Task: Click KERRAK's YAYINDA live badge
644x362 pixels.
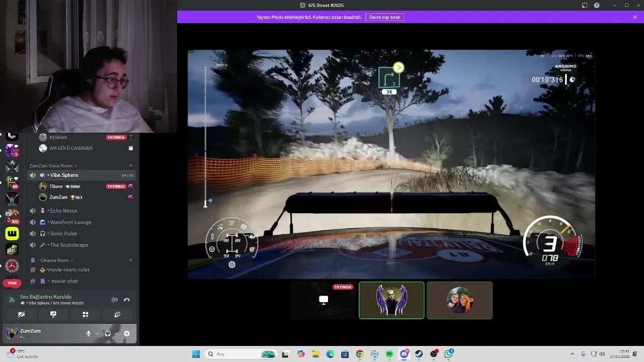Action: (x=116, y=137)
